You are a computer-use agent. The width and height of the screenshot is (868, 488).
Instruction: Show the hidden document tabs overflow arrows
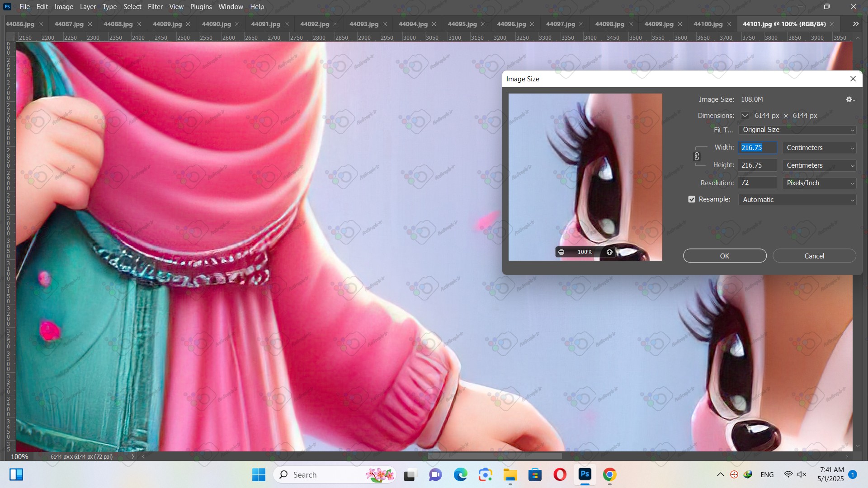[856, 24]
